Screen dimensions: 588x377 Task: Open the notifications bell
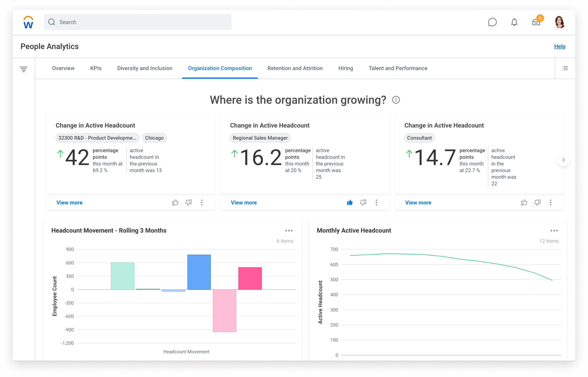(x=514, y=22)
